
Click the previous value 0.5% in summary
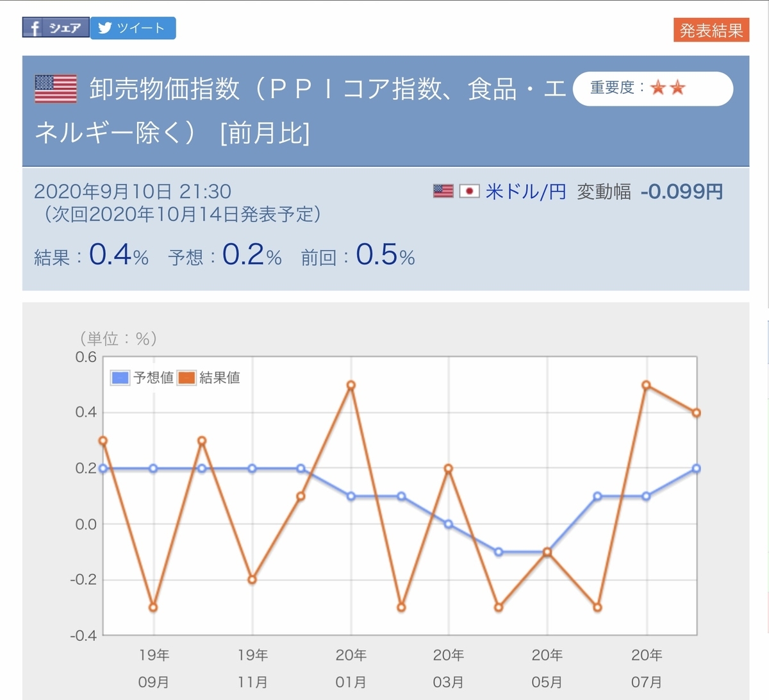(x=385, y=255)
